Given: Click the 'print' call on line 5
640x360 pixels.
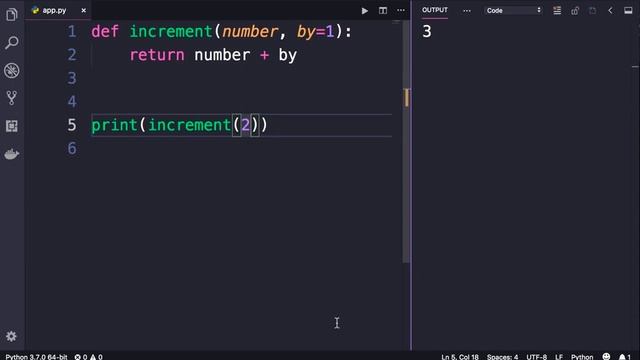Looking at the screenshot, I should pyautogui.click(x=114, y=125).
